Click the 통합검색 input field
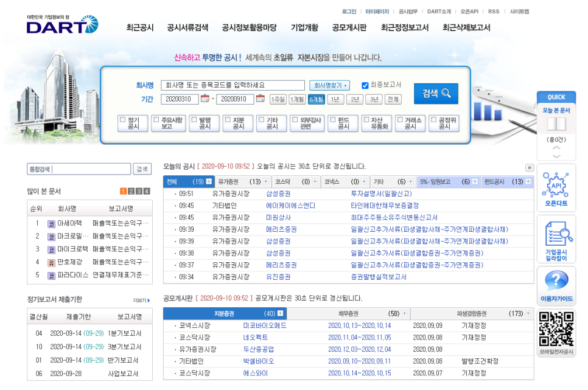Viewport: 588px width, 390px height. pyautogui.click(x=79, y=169)
